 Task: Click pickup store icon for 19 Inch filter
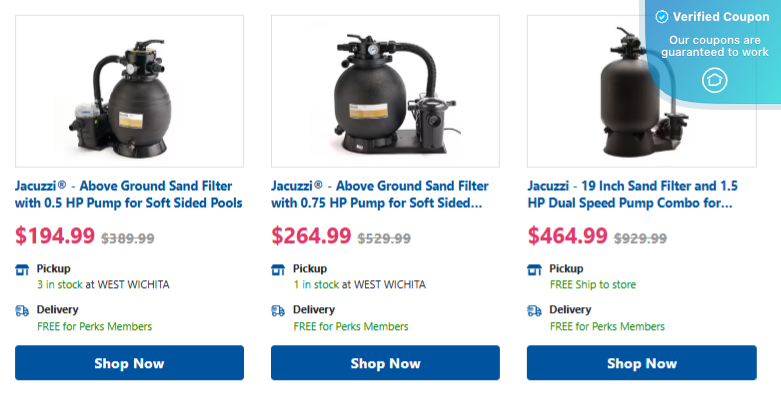click(534, 269)
